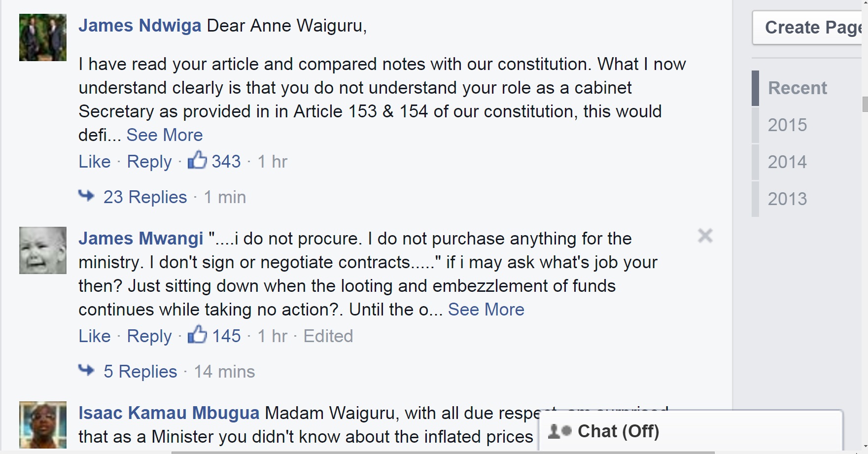
Task: Reply to James Mwangi's comment
Action: click(149, 336)
